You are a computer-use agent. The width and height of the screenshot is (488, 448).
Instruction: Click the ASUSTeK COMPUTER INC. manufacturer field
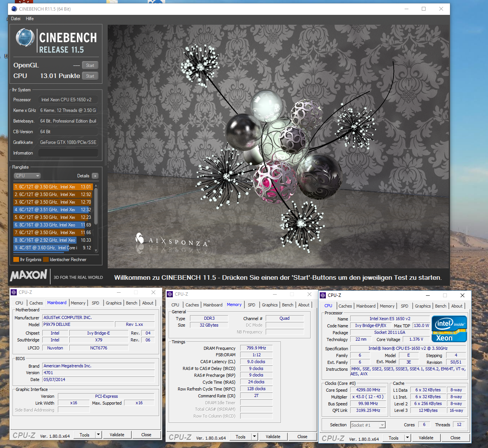tap(99, 317)
